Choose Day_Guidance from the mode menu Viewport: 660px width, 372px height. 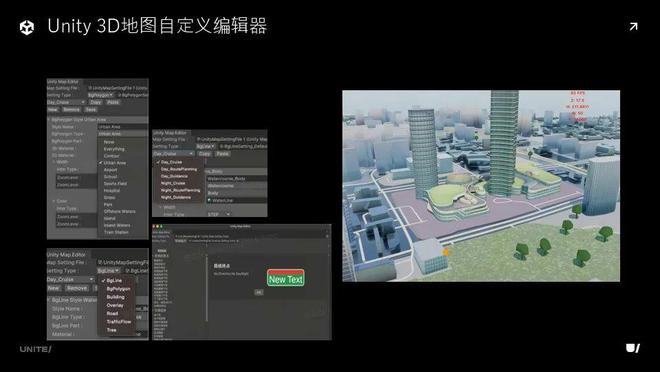[x=174, y=176]
